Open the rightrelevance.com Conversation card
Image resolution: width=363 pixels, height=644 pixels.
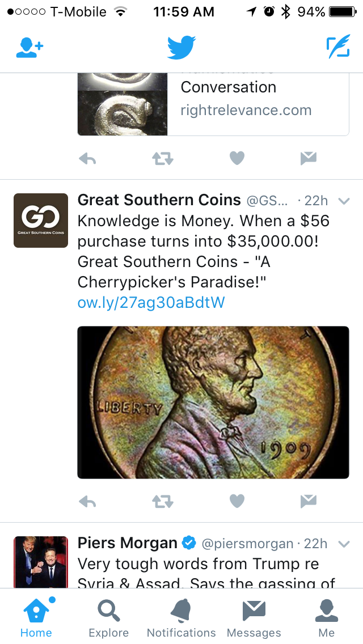[213, 104]
